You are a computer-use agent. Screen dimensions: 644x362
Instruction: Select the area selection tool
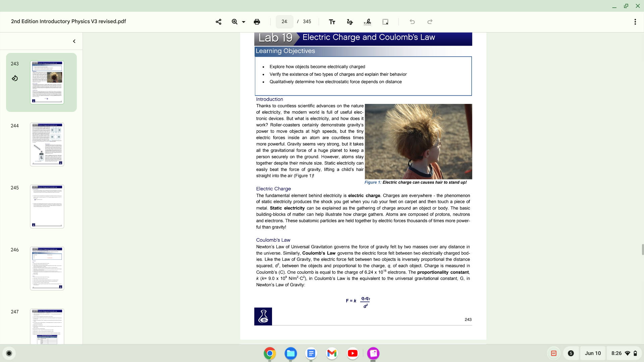point(385,22)
